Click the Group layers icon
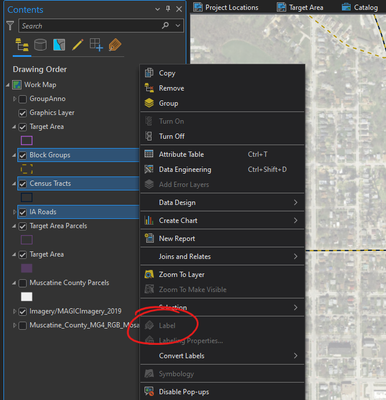Viewport: 386px width, 400px height. point(149,103)
